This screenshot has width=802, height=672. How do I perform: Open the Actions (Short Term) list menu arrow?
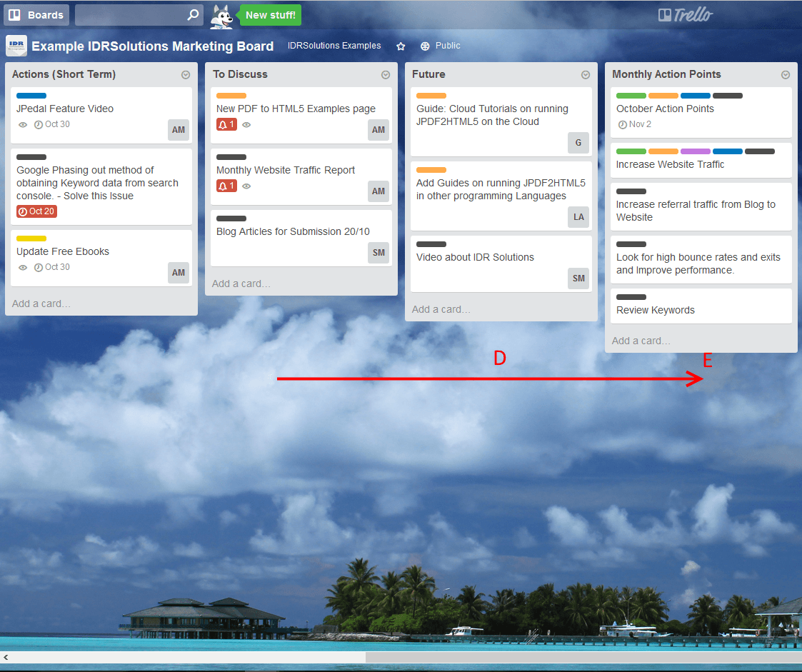tap(186, 75)
